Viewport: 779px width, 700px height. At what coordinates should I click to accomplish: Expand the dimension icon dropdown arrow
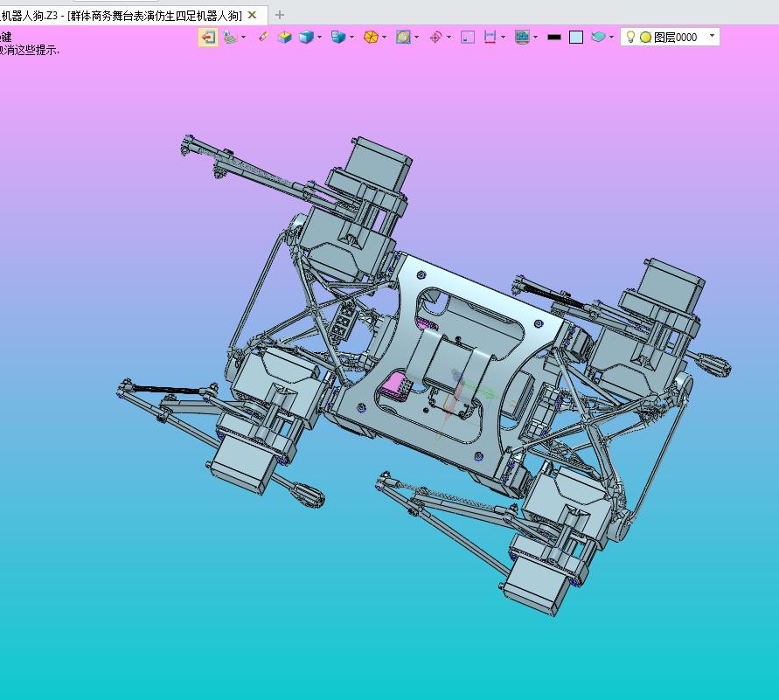pos(503,38)
